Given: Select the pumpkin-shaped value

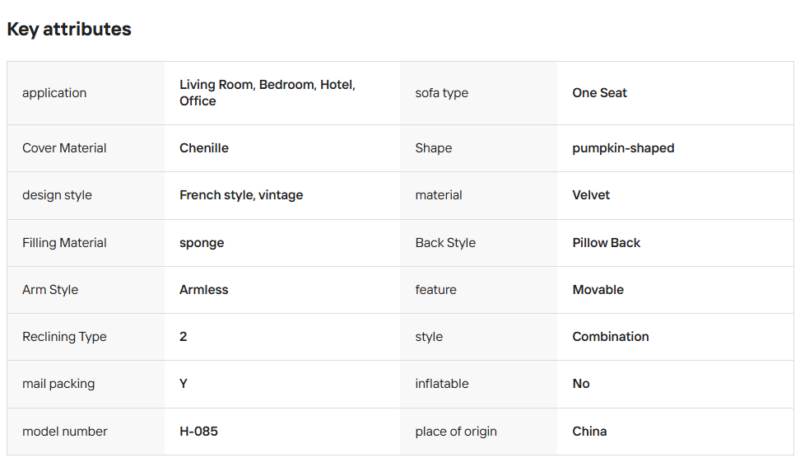Looking at the screenshot, I should [x=623, y=148].
